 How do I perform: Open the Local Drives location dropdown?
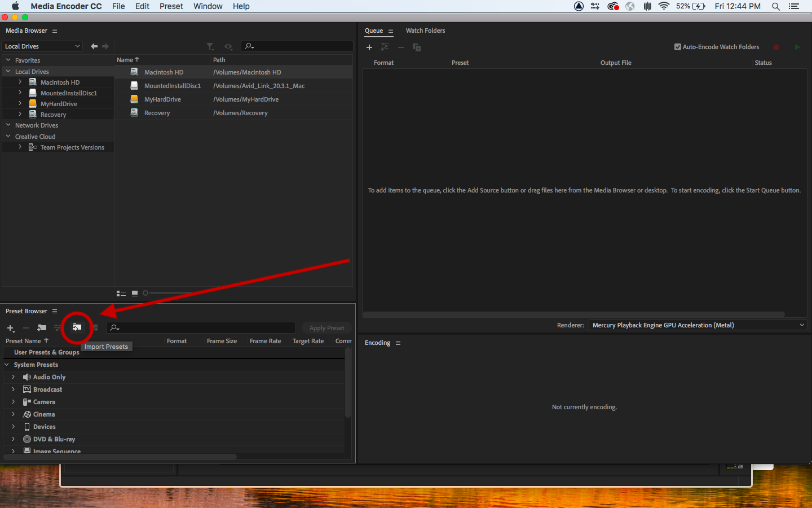tap(42, 46)
